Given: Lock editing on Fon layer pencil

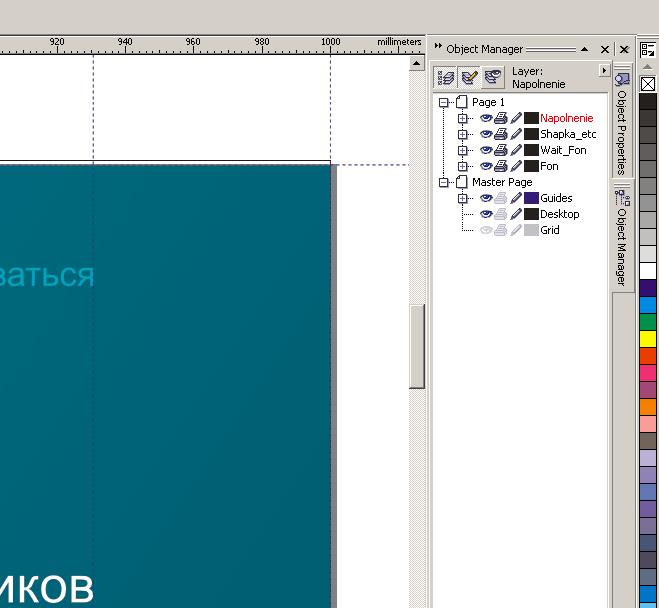Looking at the screenshot, I should [516, 166].
